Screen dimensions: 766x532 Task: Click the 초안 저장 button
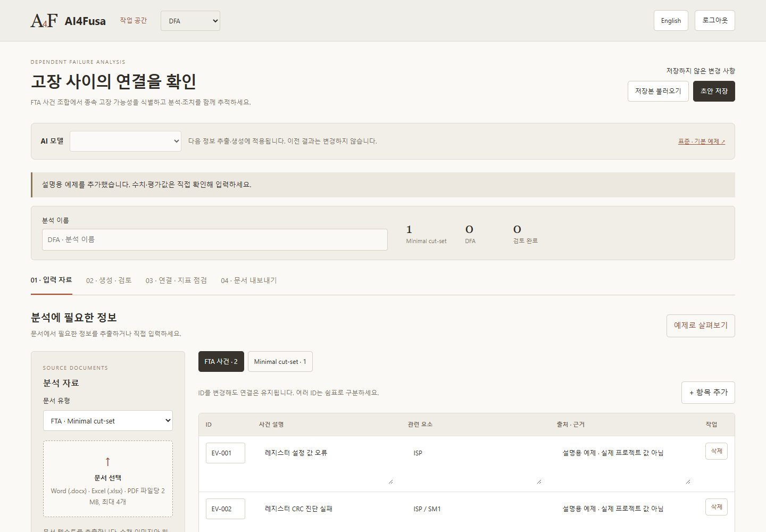(714, 91)
